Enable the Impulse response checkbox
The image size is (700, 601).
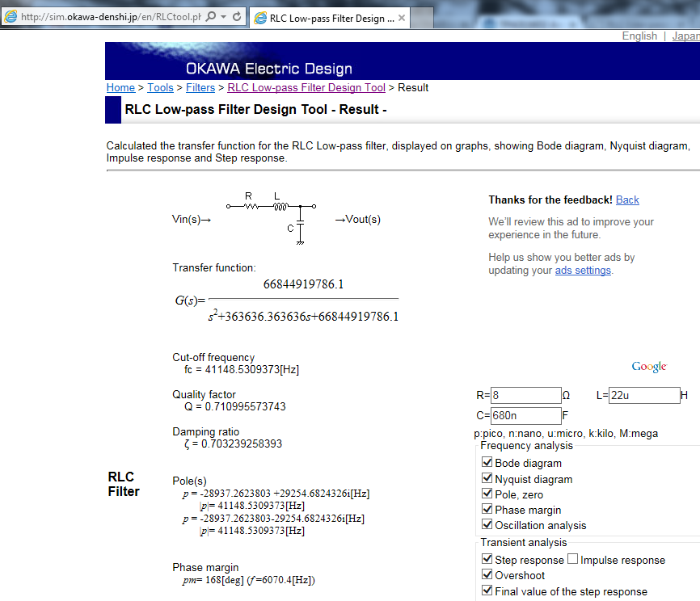[x=573, y=559]
